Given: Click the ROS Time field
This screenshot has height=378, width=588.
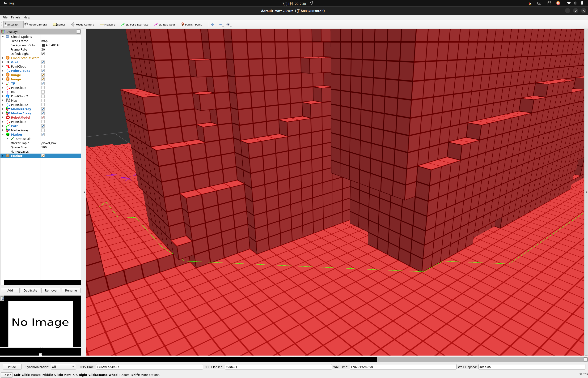Looking at the screenshot, I should pos(149,367).
